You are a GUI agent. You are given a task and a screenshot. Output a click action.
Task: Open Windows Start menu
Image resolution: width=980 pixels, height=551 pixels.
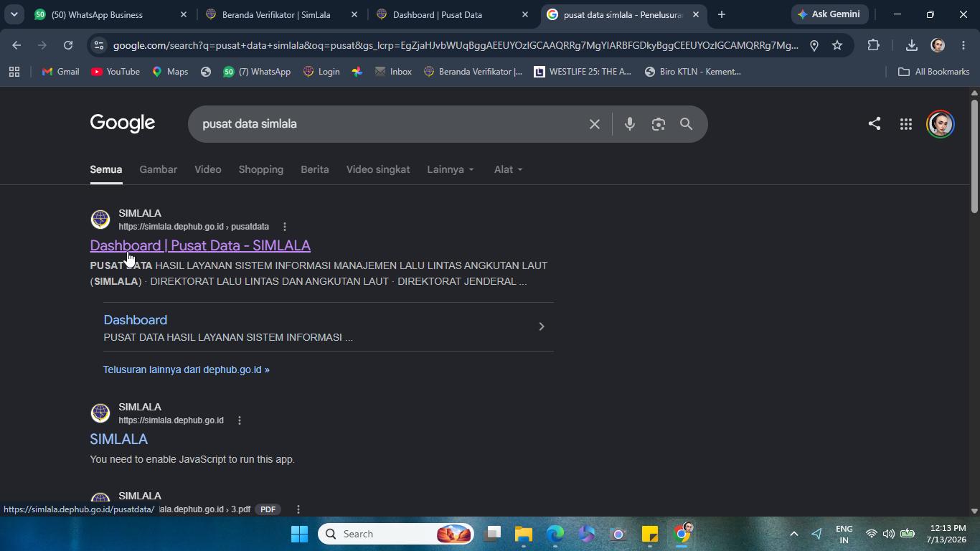click(x=300, y=534)
